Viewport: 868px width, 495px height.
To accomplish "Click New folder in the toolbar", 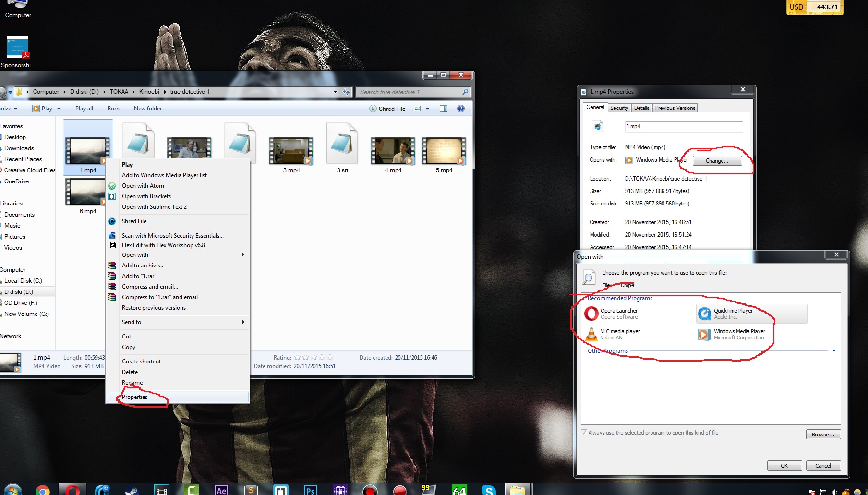I will click(148, 109).
